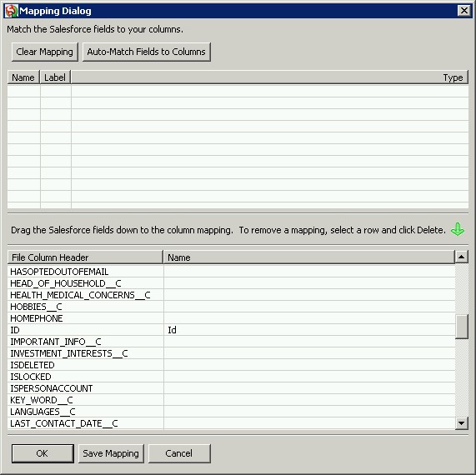The height and width of the screenshot is (475, 476).
Task: Sort by the Label column header
Action: tap(55, 77)
